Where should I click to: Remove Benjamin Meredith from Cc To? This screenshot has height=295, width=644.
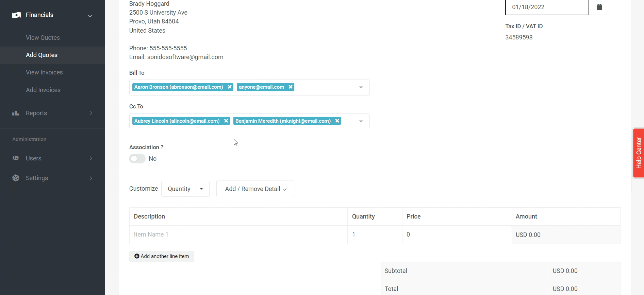(x=337, y=121)
